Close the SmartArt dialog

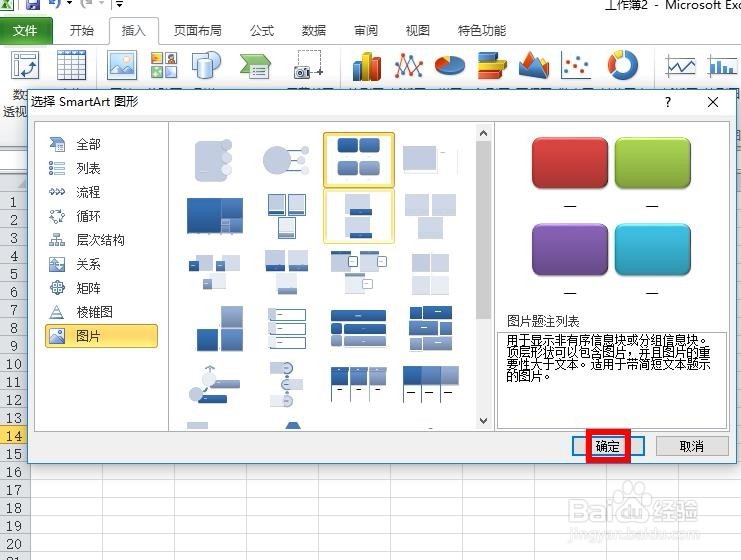(x=713, y=102)
